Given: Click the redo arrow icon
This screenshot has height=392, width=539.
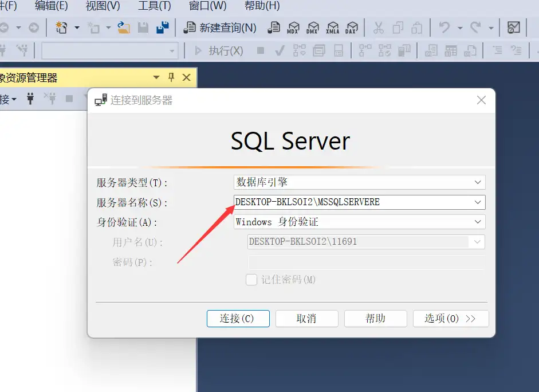Looking at the screenshot, I should [x=475, y=28].
